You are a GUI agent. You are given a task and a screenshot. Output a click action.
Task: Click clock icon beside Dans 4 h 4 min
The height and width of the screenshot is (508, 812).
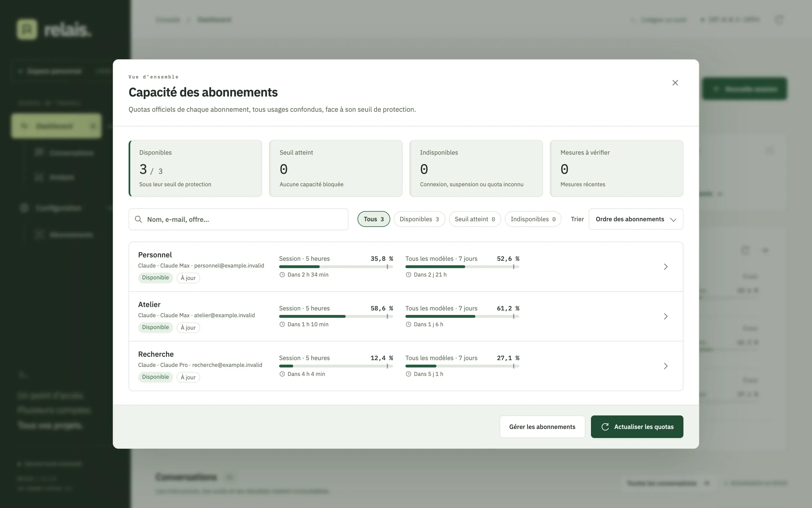282,374
